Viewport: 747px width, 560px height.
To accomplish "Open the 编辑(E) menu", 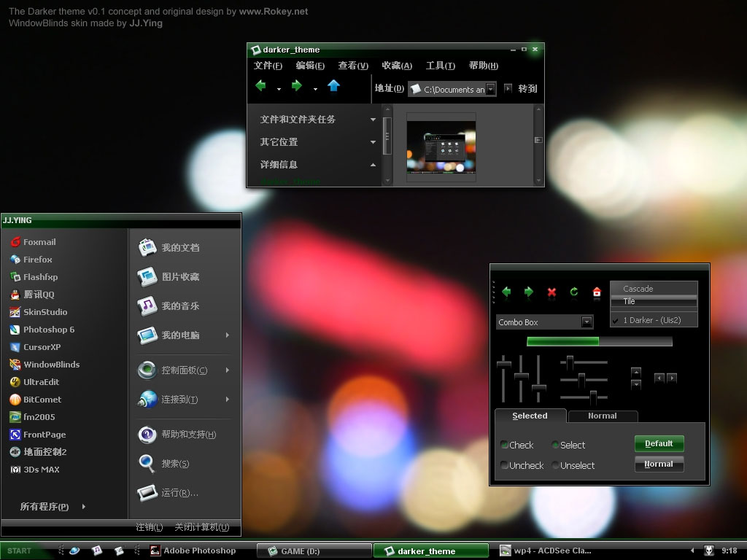I will coord(310,66).
